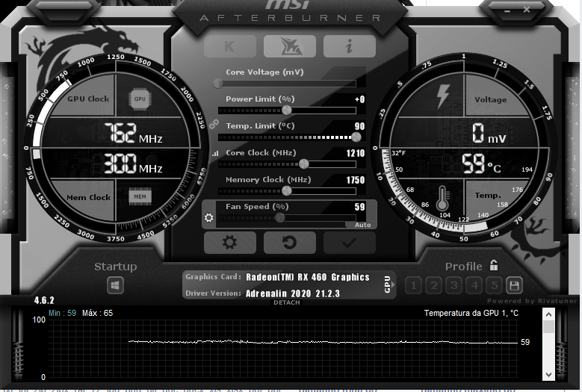Click the Fan Speed value 59
This screenshot has height=392, width=582.
(x=359, y=207)
